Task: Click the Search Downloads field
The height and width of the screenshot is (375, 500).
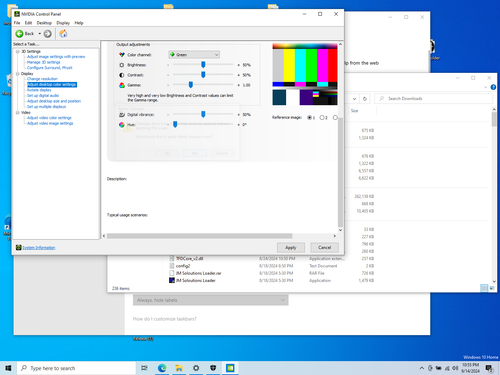Action: click(434, 99)
